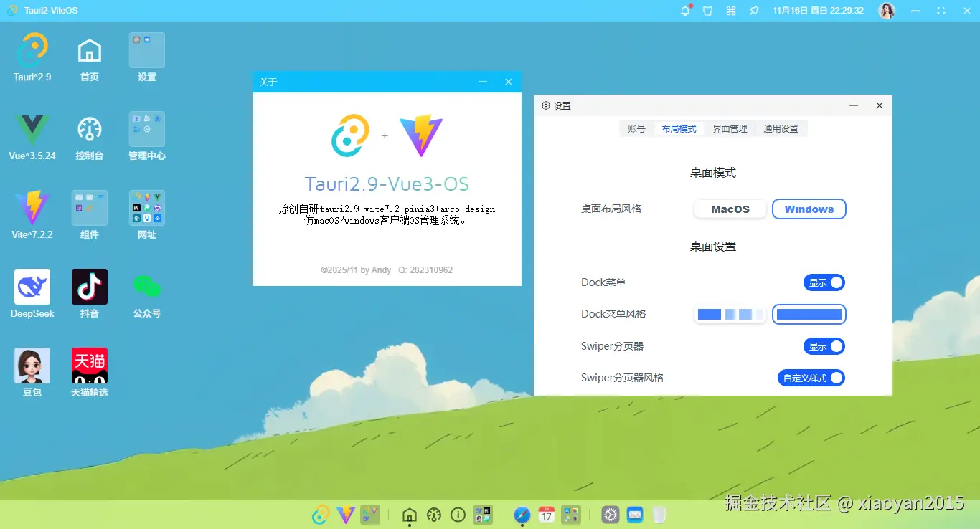Open the calendar showing 17 in the Dock
Screen dimensions: 980x529
(547, 515)
